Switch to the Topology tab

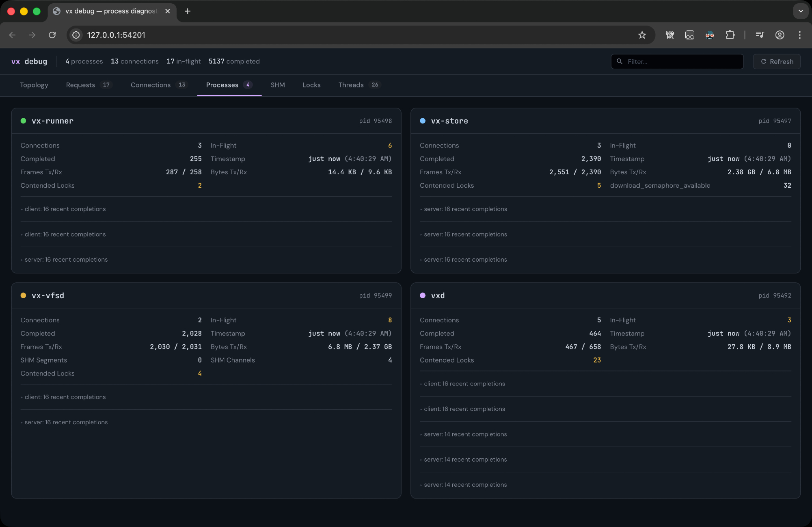pos(34,85)
